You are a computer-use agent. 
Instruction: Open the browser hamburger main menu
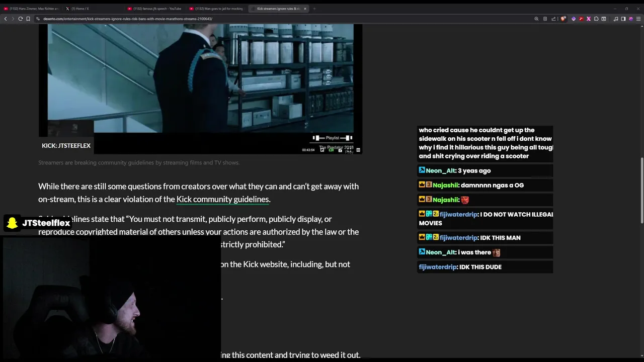pos(638,19)
